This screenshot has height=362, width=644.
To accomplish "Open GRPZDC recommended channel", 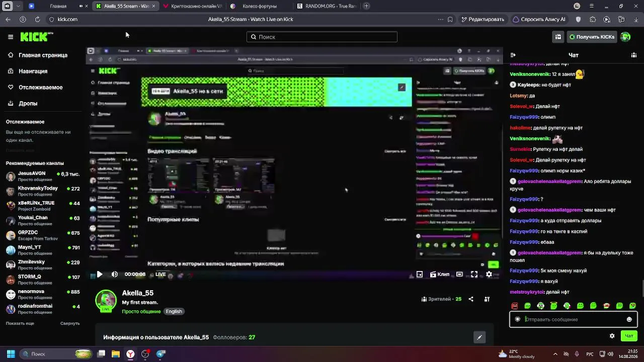I will [43, 235].
